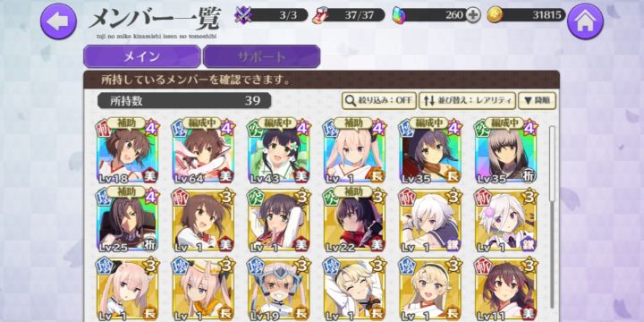Tap the red shoe stamina icon 37/37
Image resolution: width=644 pixels, height=322 pixels.
coord(319,15)
